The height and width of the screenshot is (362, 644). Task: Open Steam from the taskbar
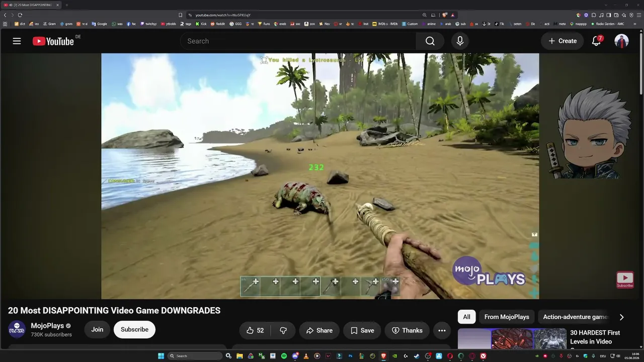tap(417, 356)
